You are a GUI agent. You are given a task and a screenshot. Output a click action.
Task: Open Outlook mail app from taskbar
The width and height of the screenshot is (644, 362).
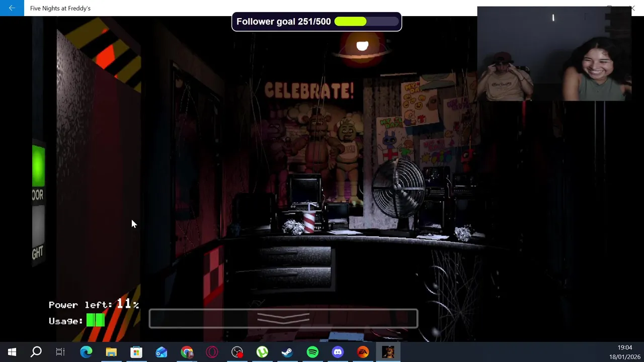coord(162,352)
